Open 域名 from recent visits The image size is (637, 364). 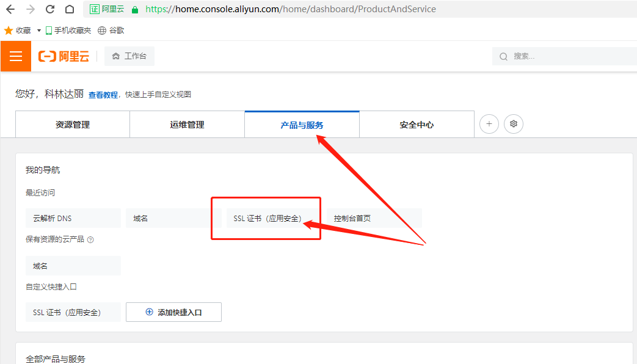pos(173,218)
